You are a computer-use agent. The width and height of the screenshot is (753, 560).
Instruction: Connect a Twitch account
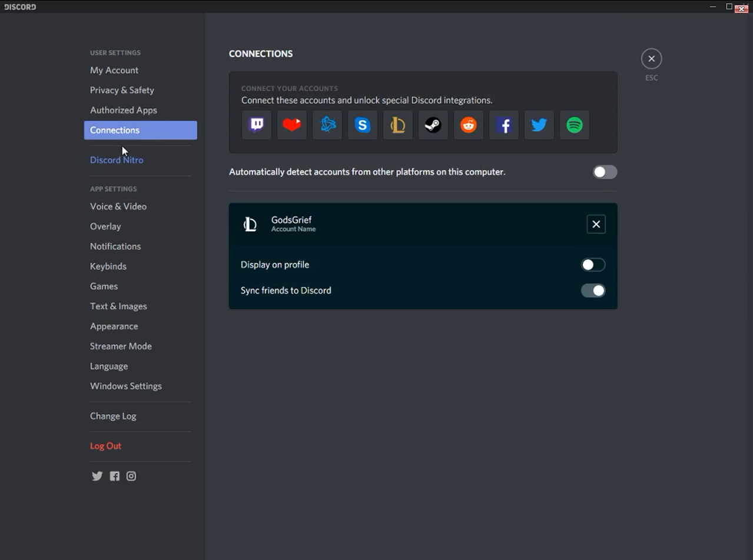coord(256,125)
